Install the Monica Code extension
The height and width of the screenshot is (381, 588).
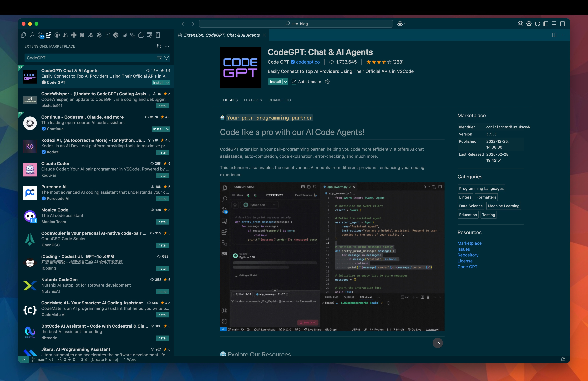[x=162, y=222]
